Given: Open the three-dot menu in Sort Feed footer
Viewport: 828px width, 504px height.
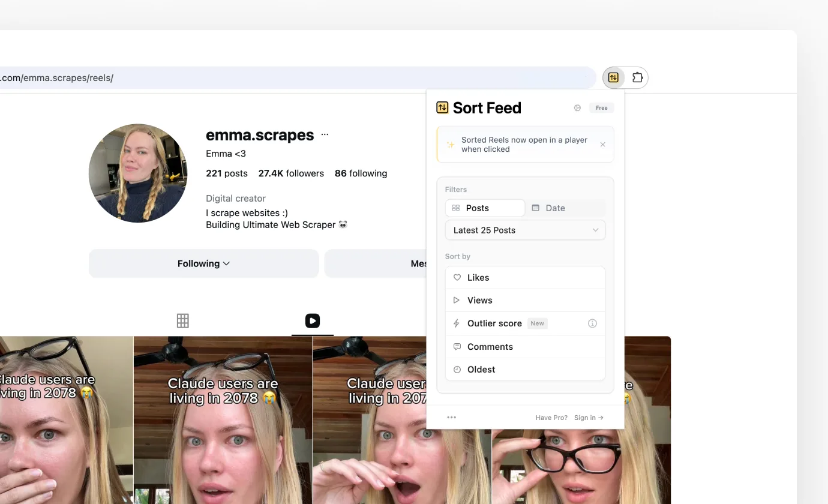Looking at the screenshot, I should click(x=452, y=418).
